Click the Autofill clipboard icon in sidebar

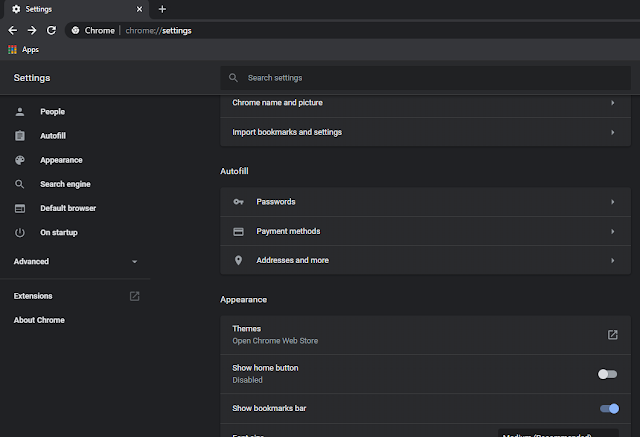[x=19, y=136]
